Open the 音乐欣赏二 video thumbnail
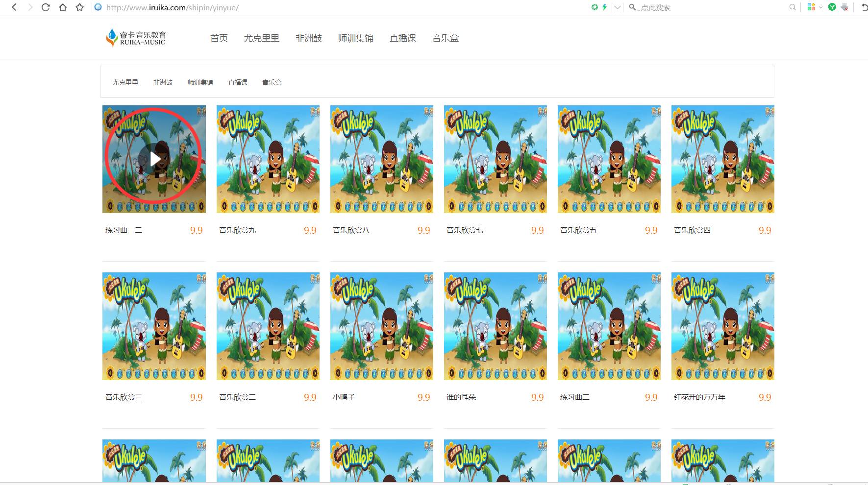Viewport: 868px width, 485px height. click(268, 326)
